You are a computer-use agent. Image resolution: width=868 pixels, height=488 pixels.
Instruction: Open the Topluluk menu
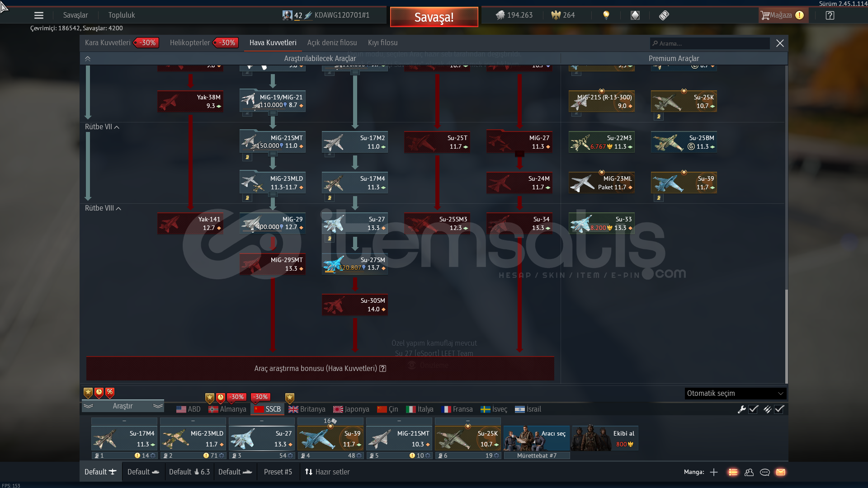[122, 15]
